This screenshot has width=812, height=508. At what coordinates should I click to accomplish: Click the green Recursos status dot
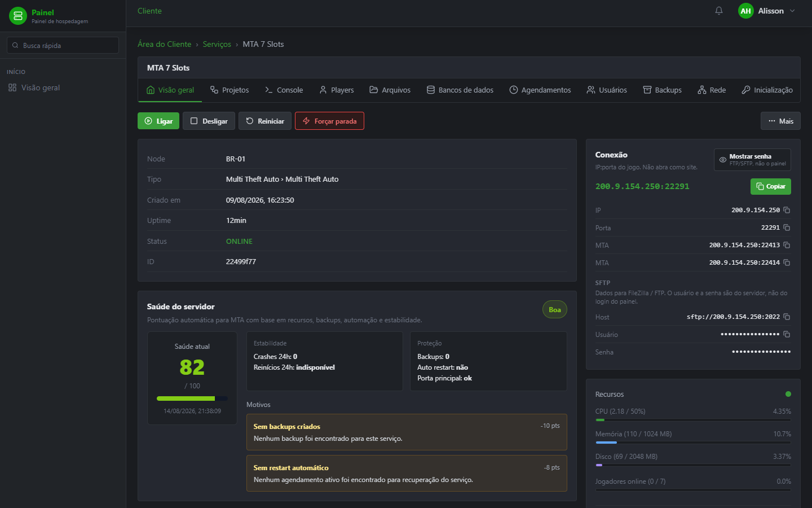[x=788, y=394]
